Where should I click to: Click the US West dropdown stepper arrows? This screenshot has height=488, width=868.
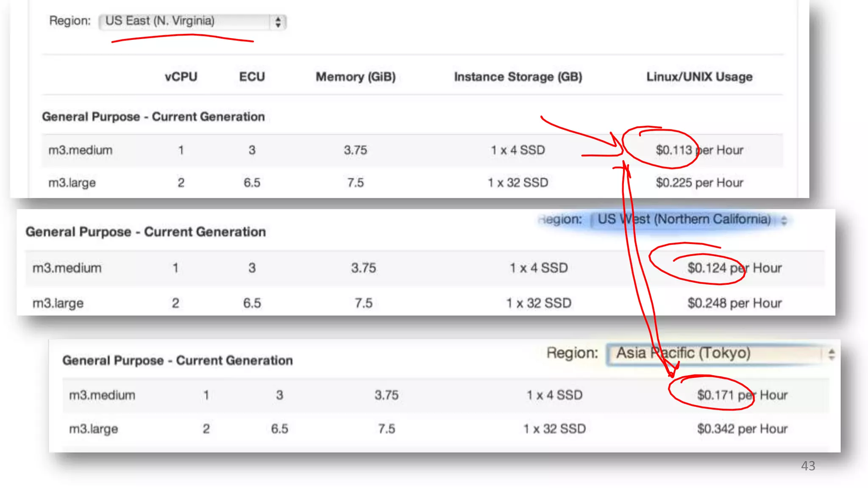[x=784, y=220]
